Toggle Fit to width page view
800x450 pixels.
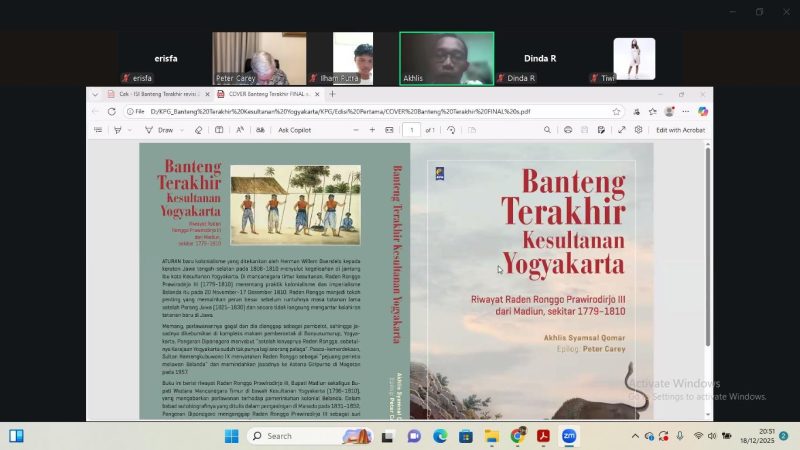tap(387, 130)
